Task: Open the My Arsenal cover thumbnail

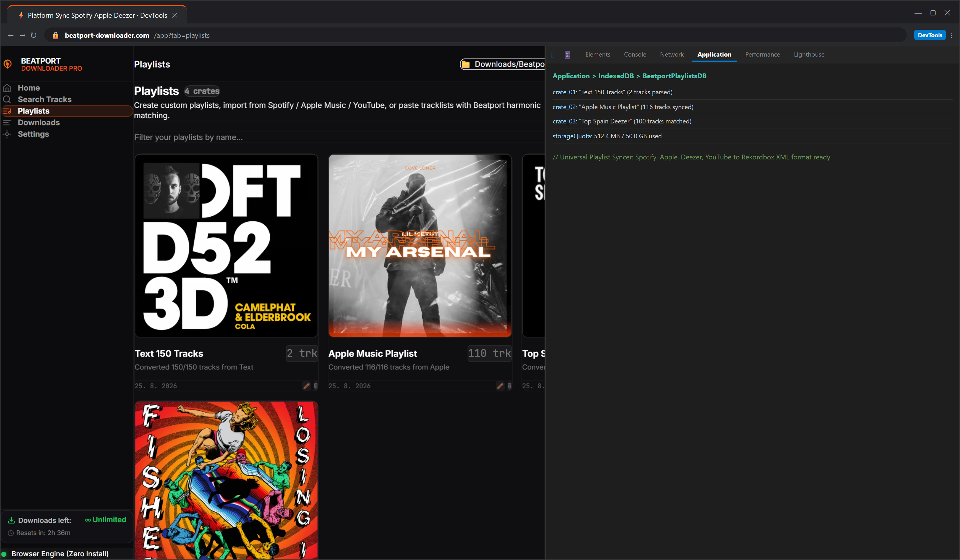Action: (x=420, y=246)
